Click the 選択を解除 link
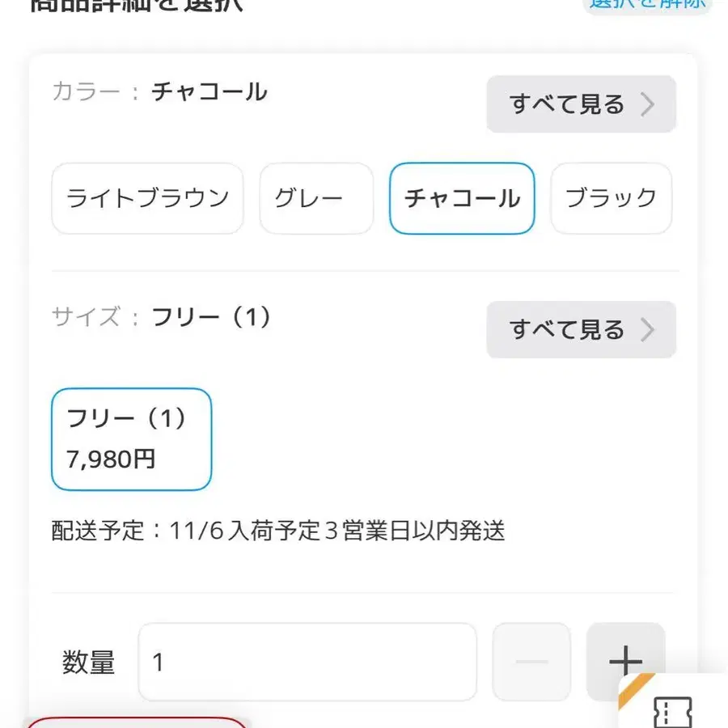728x728 pixels. click(647, 5)
